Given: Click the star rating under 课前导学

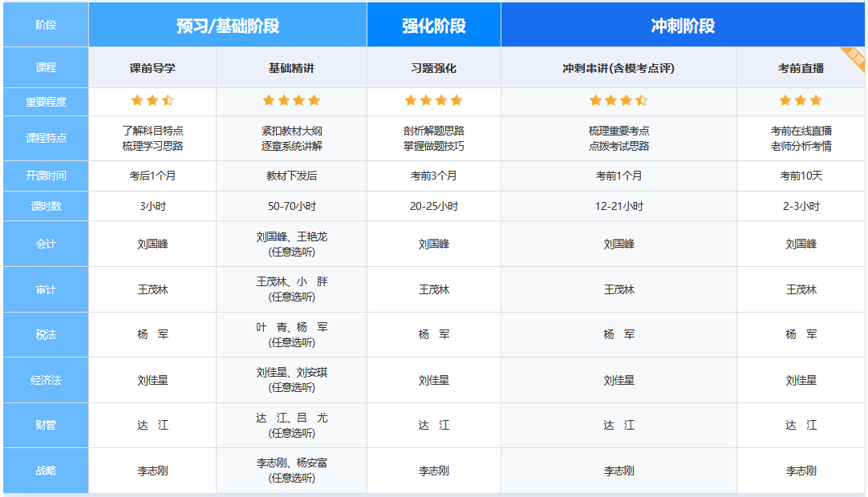Looking at the screenshot, I should [x=152, y=101].
